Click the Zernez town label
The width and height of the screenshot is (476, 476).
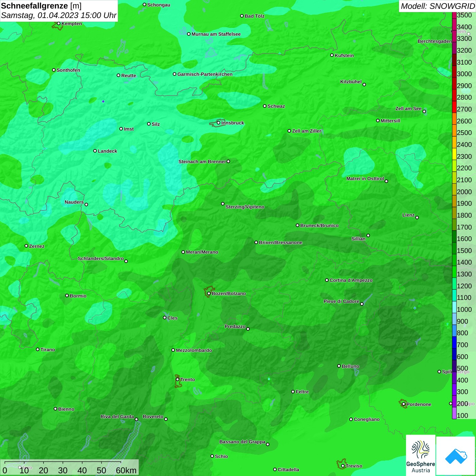coord(37,246)
